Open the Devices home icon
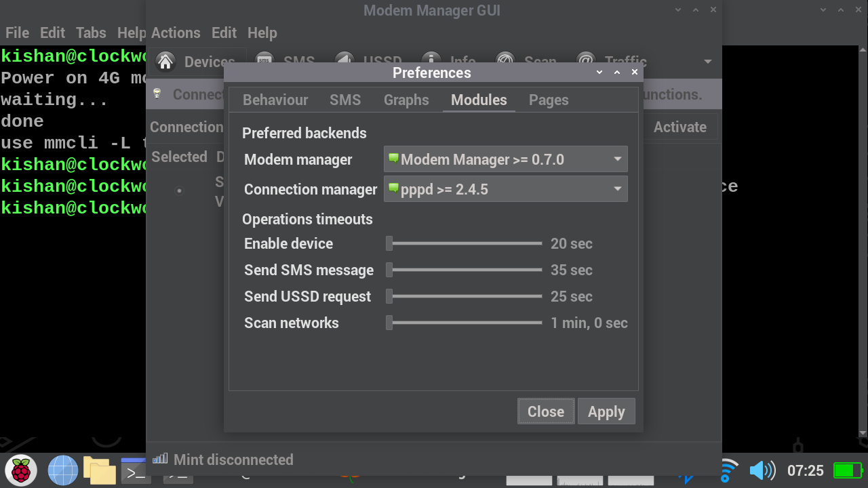868x488 pixels. [x=165, y=62]
